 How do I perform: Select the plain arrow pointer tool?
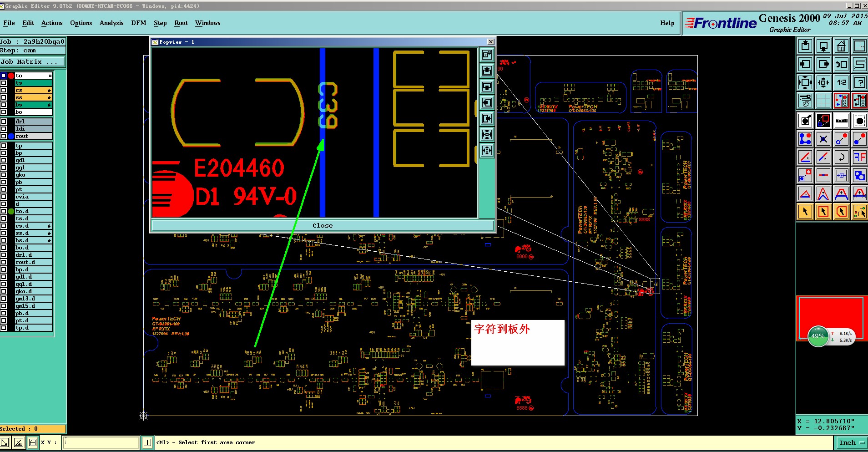pos(805,212)
